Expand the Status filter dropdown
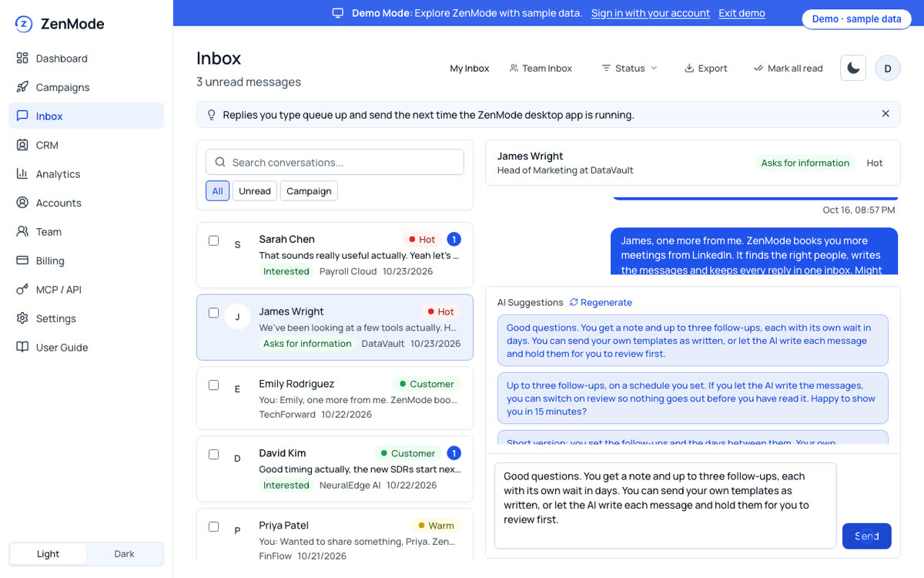The width and height of the screenshot is (924, 578). click(630, 69)
